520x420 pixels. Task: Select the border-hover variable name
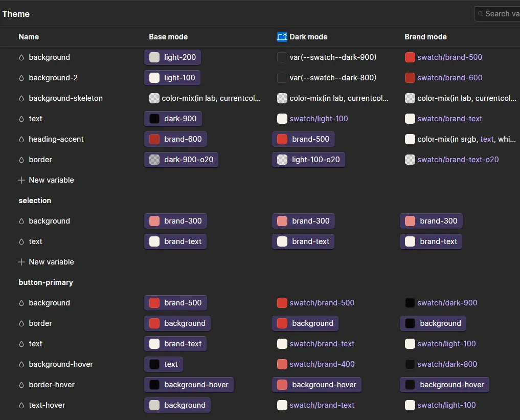[x=52, y=385]
